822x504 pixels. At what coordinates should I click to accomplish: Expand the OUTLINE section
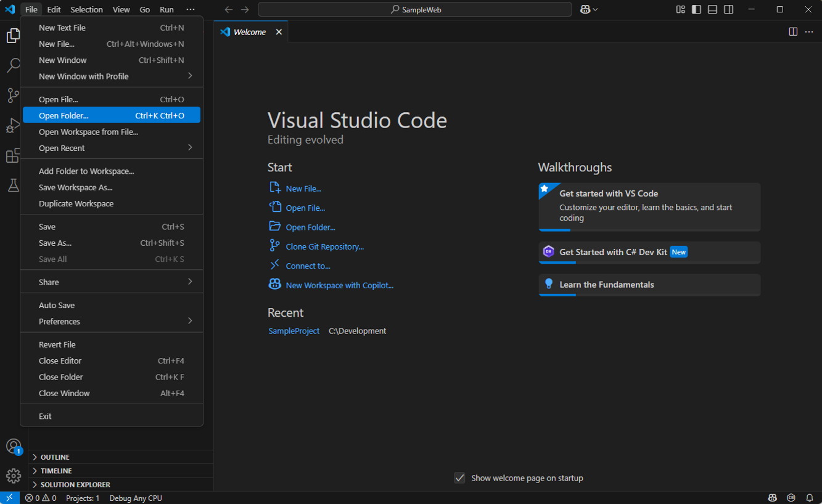click(55, 457)
